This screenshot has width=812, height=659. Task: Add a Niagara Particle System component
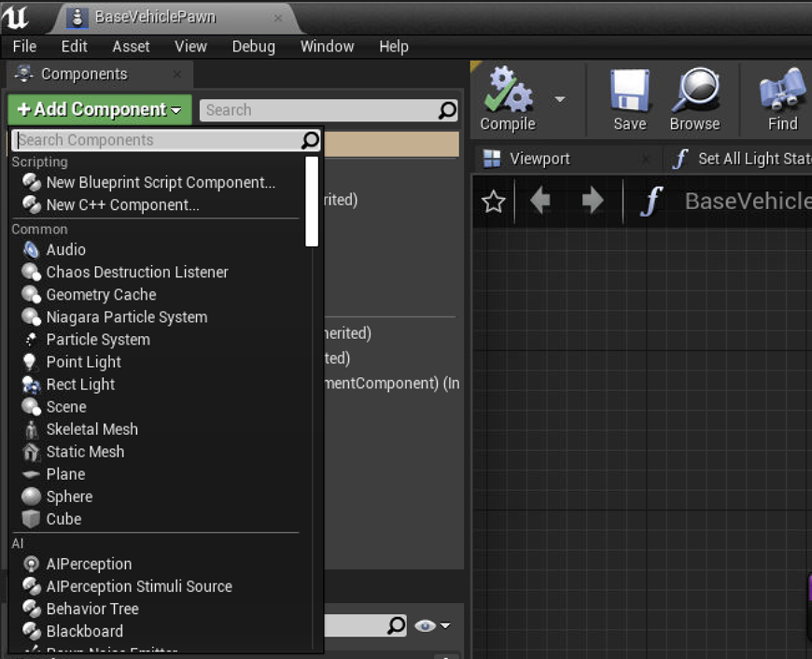click(127, 317)
